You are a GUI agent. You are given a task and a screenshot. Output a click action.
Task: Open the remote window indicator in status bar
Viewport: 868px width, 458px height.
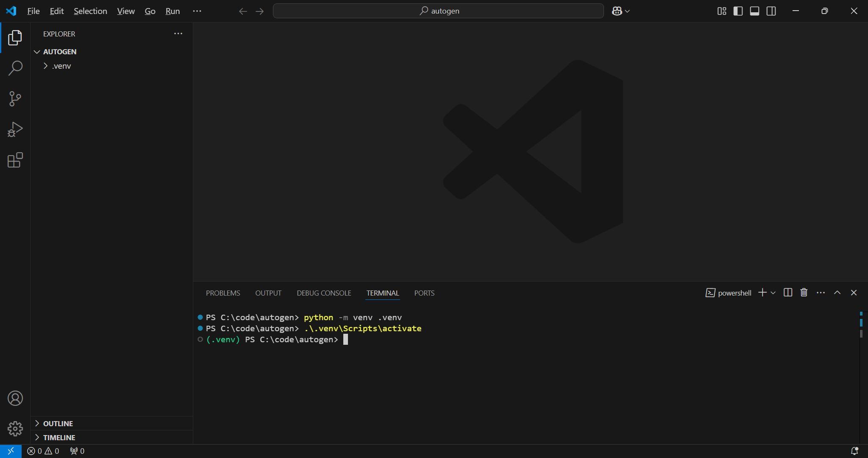11,451
